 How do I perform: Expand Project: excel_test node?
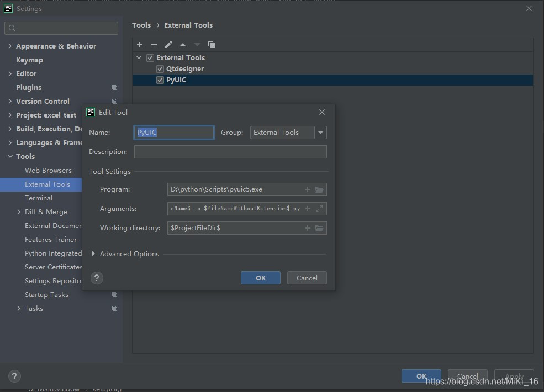[10, 115]
